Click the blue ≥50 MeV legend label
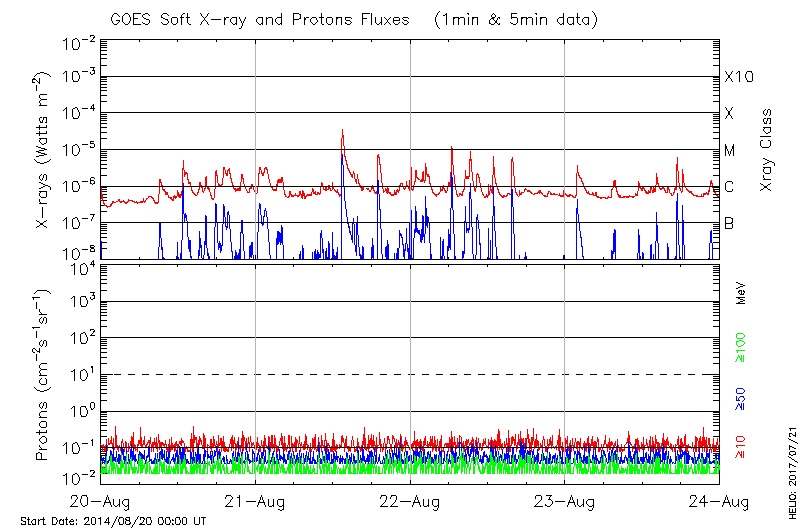Viewport: 800px width, 530px height. point(742,397)
